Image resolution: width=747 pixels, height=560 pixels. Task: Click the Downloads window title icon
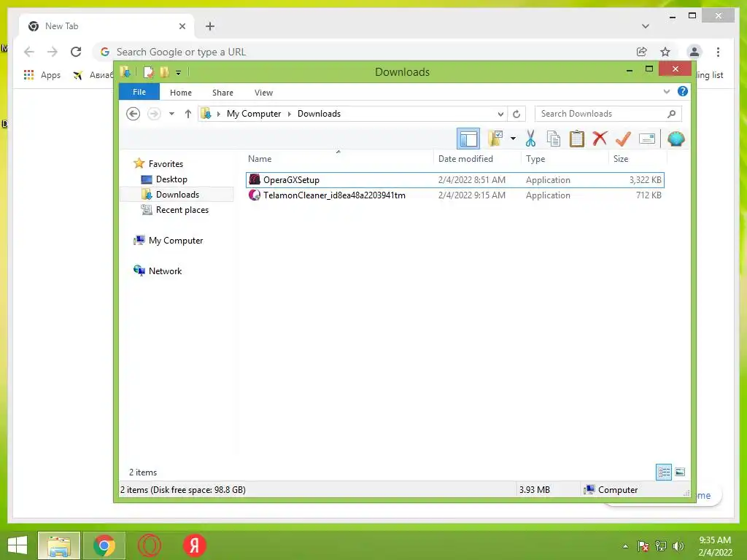[x=125, y=72]
